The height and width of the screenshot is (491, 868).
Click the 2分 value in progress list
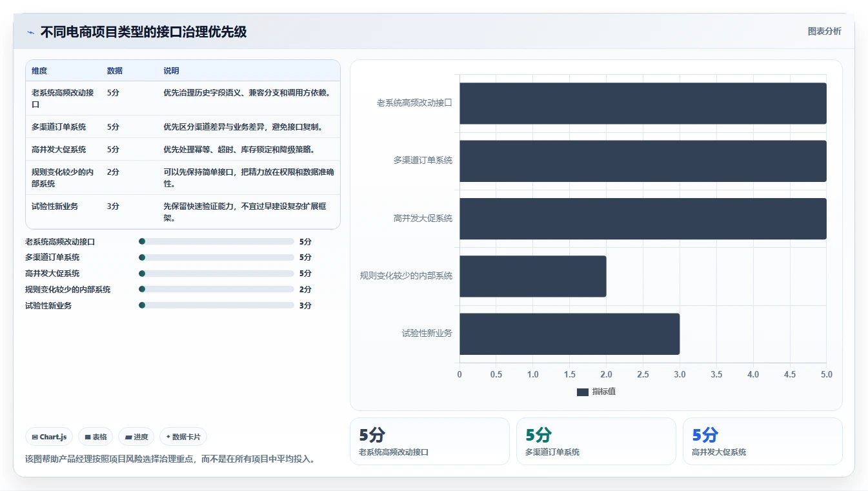pyautogui.click(x=305, y=290)
